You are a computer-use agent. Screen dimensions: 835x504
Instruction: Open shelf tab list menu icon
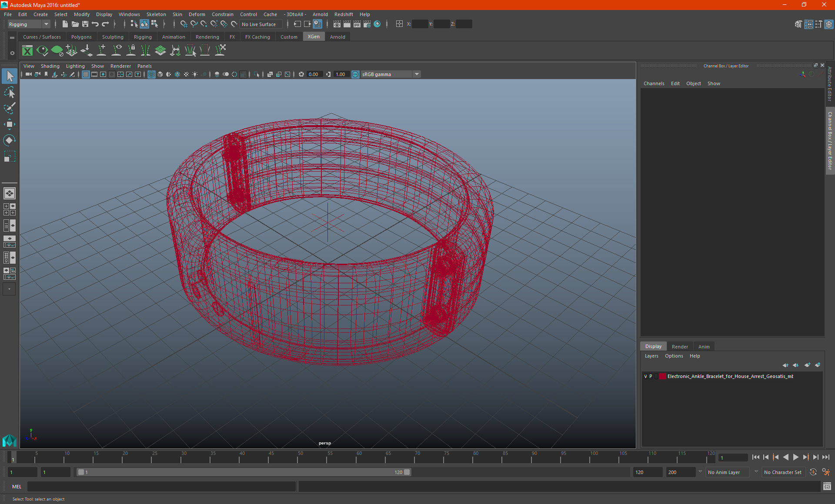(x=12, y=38)
